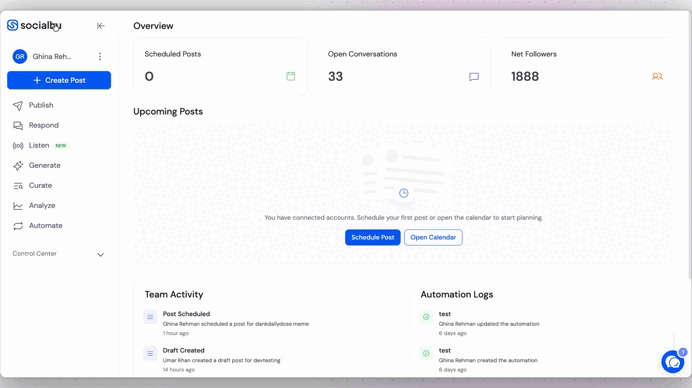Click 'Ghina Rehman updated the automation' text
Screen dimensions: 692x388
point(489,324)
